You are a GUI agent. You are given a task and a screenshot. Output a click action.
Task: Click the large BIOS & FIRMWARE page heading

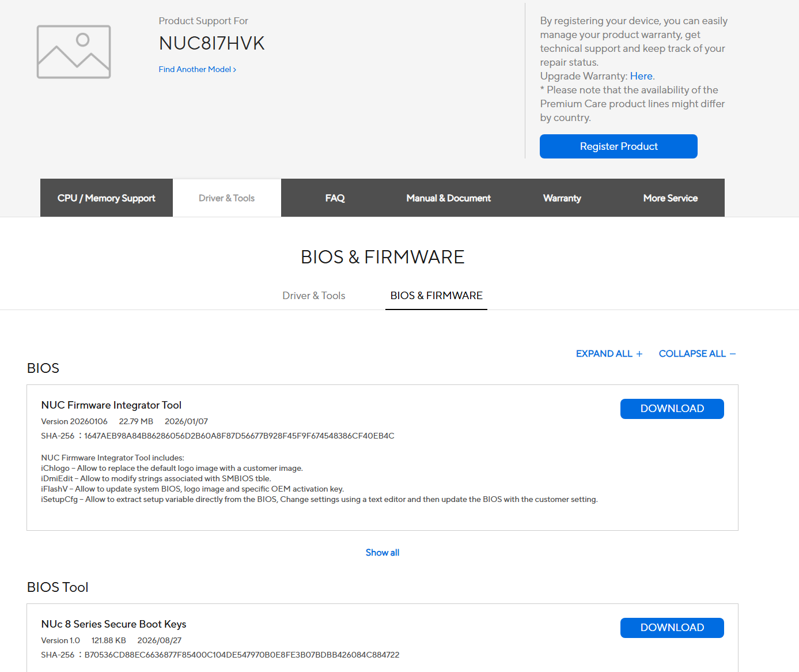383,257
